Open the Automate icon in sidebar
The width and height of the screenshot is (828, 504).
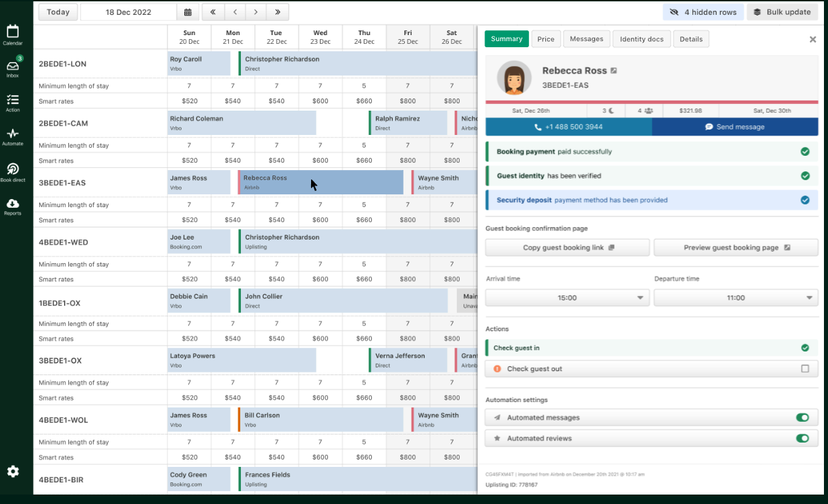(x=13, y=136)
